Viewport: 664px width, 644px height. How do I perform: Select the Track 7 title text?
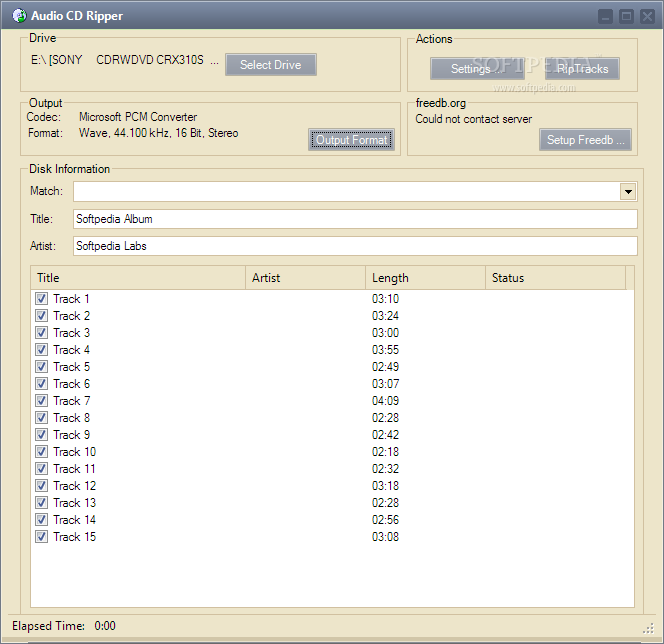(x=72, y=401)
